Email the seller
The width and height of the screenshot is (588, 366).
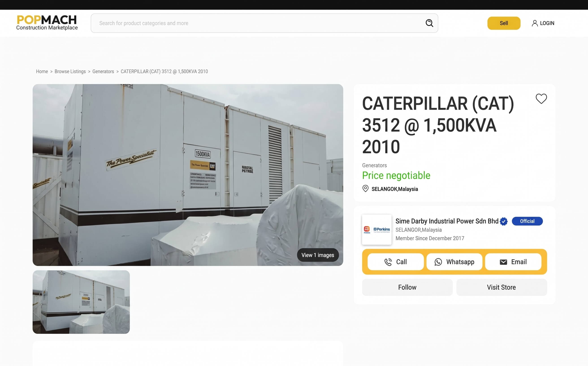pos(513,262)
